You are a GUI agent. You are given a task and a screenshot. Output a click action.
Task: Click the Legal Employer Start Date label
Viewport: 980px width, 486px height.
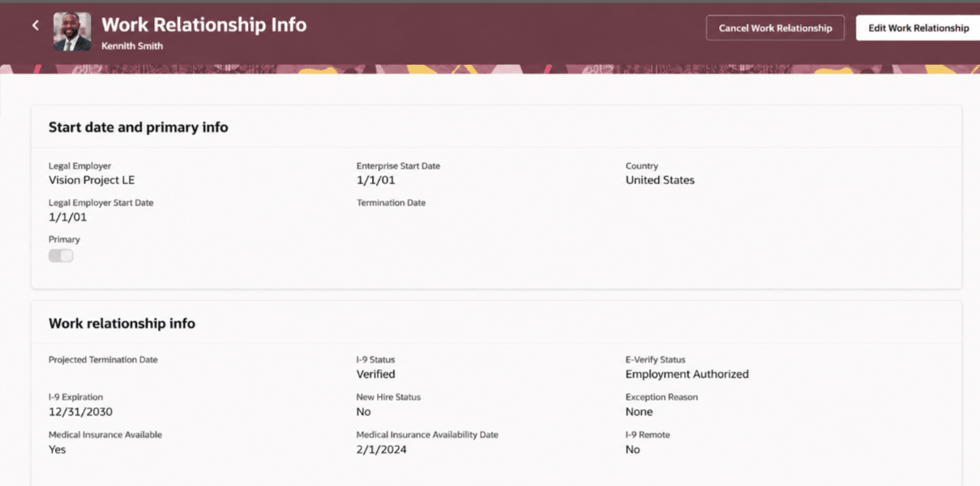tap(101, 203)
